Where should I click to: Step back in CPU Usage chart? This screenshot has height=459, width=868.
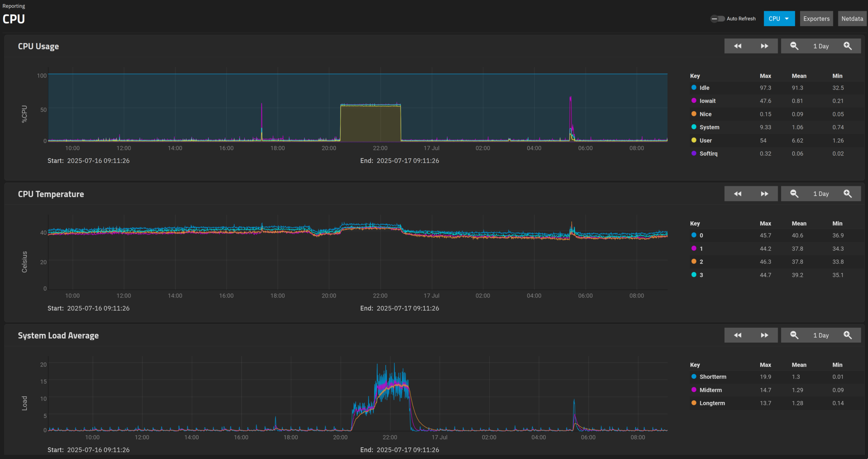(737, 46)
